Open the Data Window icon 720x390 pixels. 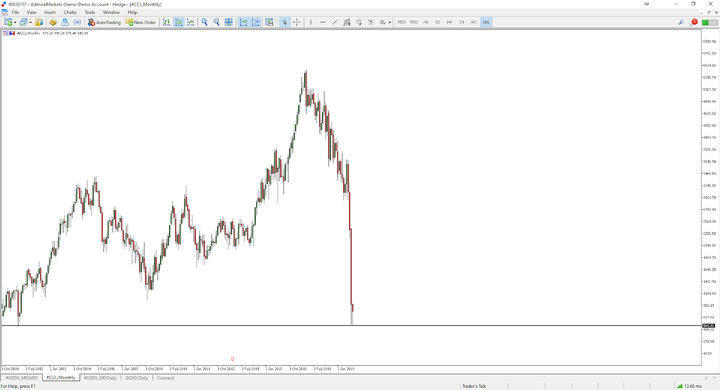(53, 22)
